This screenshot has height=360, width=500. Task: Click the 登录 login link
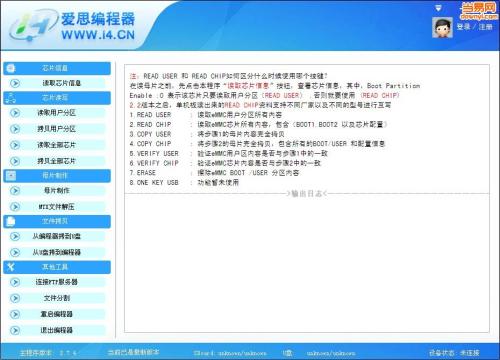[463, 27]
